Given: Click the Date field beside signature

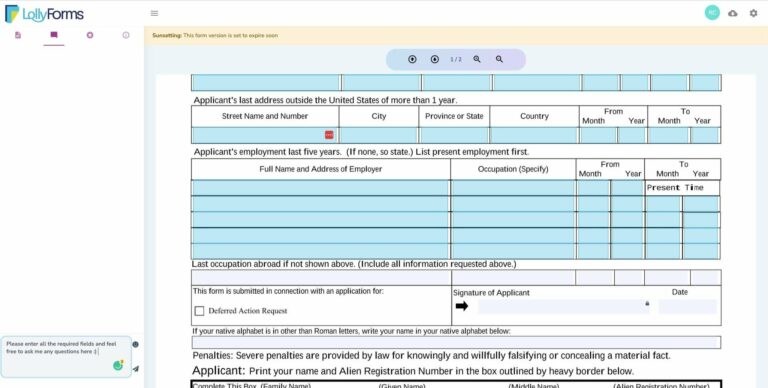Looking at the screenshot, I should (688, 307).
